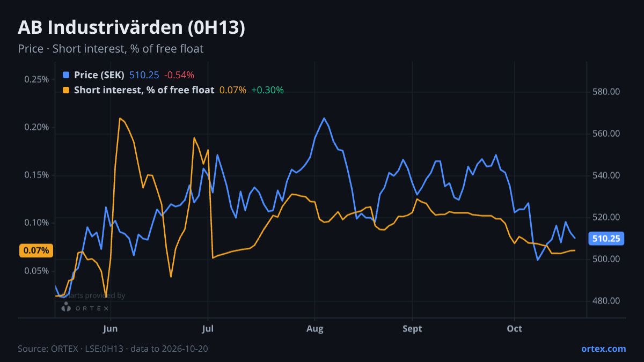Click the chart title 'AB Industrivärden (0H13)'
This screenshot has height=362, width=644.
coord(131,28)
